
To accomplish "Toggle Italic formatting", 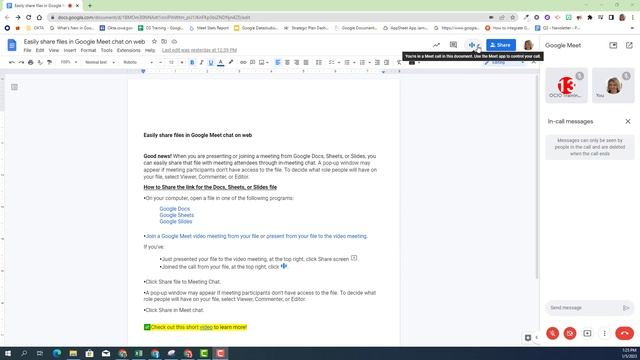I will (x=202, y=62).
